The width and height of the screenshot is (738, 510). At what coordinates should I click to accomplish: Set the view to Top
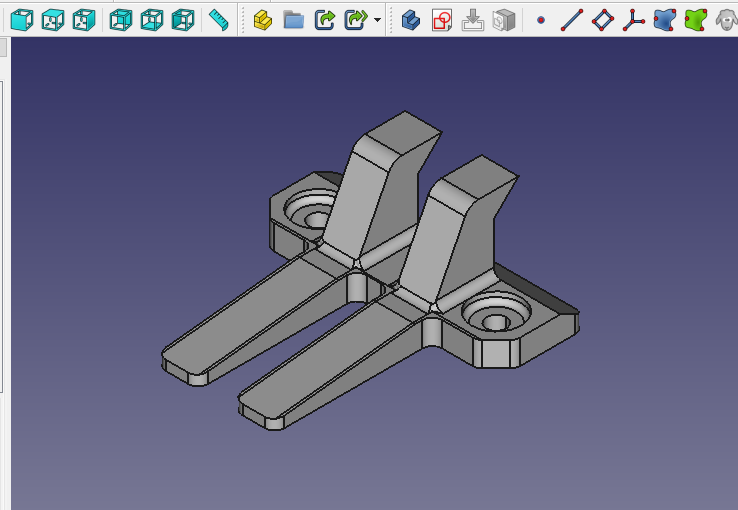pos(53,19)
